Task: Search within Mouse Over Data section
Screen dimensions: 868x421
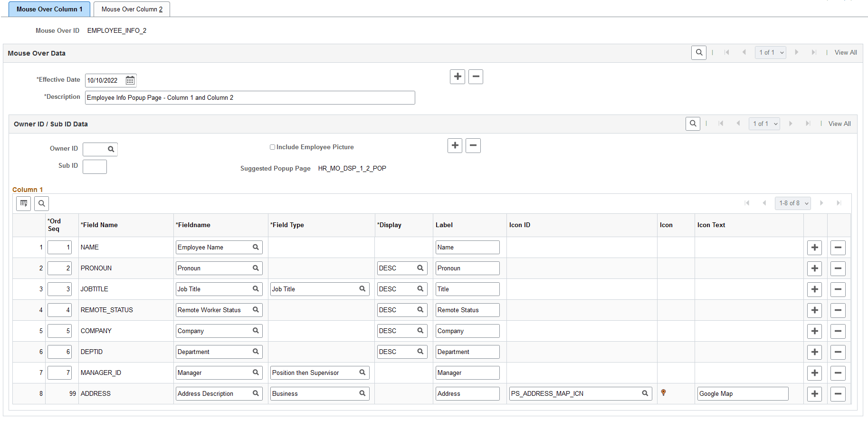Action: [699, 53]
